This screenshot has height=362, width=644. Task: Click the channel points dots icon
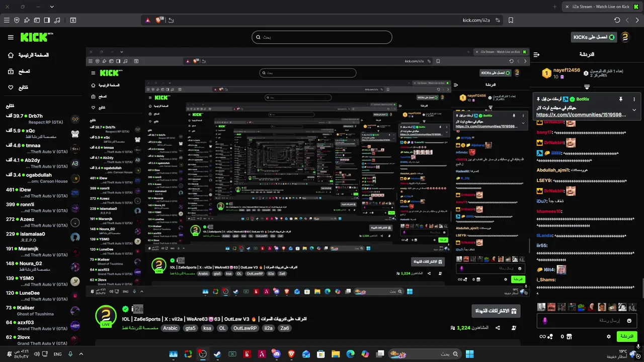click(551, 336)
